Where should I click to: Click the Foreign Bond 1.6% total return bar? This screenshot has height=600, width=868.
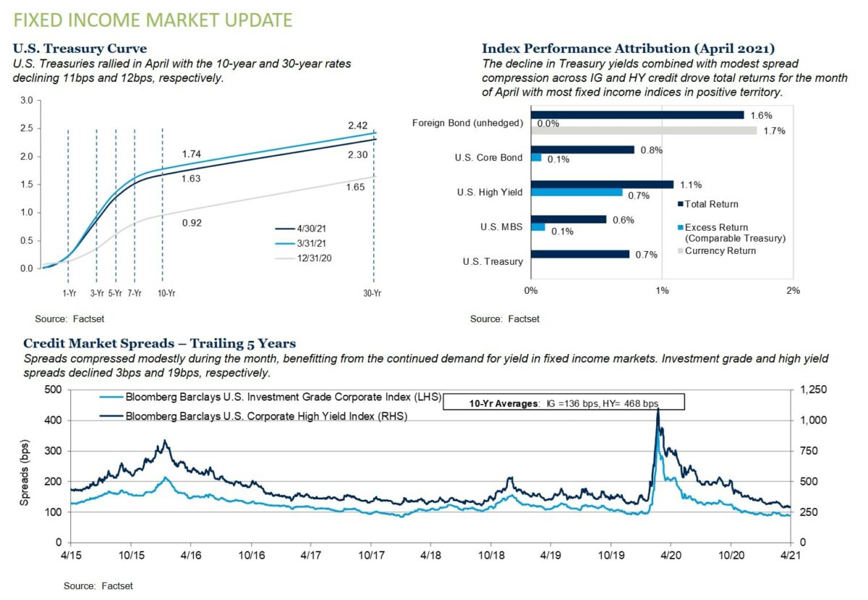tap(637, 115)
